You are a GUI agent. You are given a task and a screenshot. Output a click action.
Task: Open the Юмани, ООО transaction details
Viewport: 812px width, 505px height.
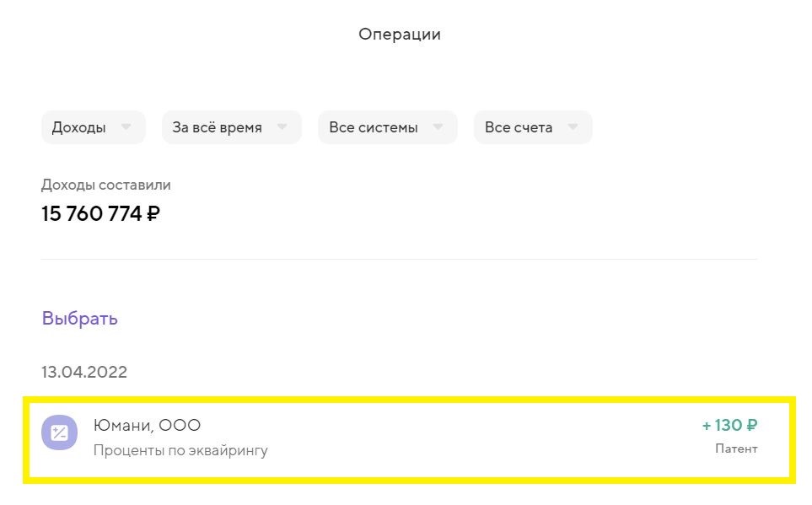148,425
